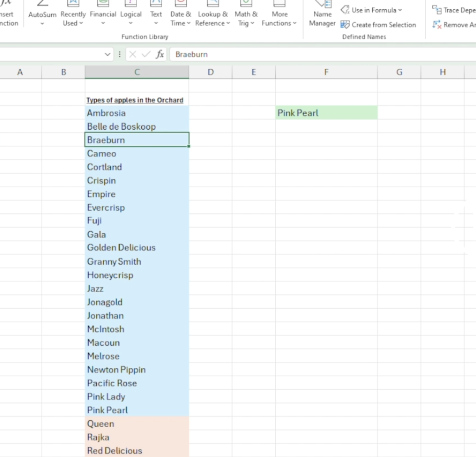Open the Recently Used functions dropdown
This screenshot has height=457, width=476.
pos(73,19)
